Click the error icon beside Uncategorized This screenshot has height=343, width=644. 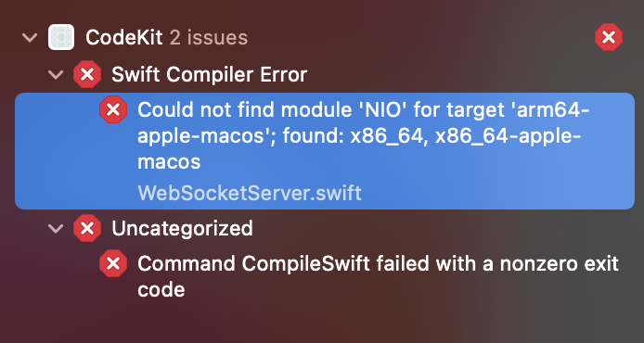(87, 228)
